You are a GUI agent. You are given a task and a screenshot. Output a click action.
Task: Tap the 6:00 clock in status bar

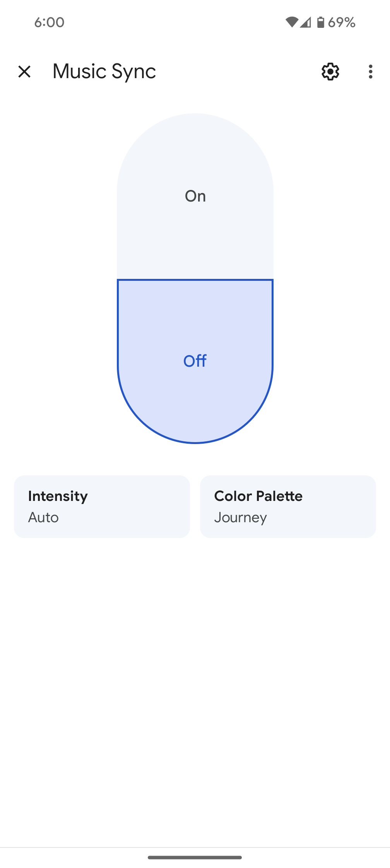pyautogui.click(x=49, y=22)
